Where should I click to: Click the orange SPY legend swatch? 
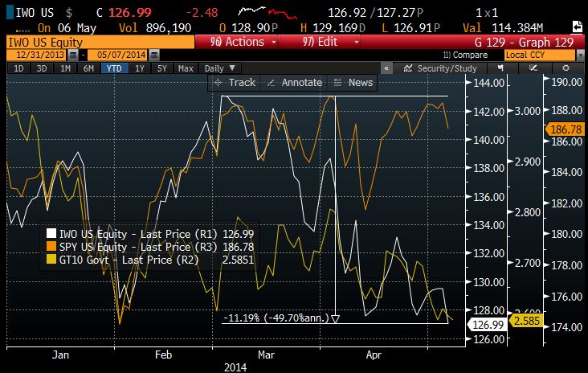(51, 246)
